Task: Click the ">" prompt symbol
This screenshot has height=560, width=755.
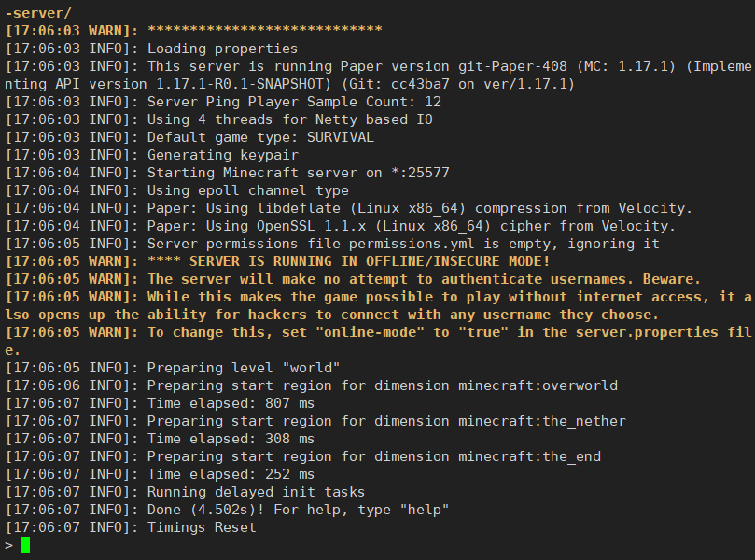Action: click(x=8, y=545)
